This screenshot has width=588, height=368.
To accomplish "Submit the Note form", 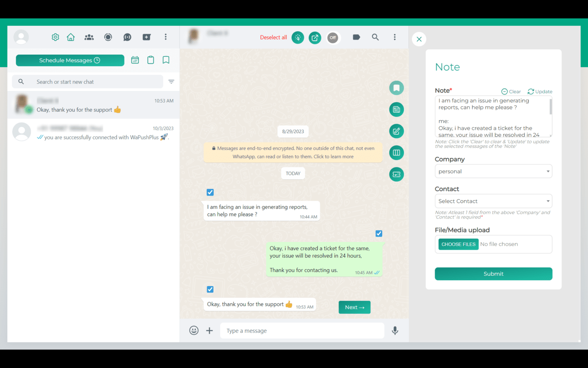I will [493, 274].
